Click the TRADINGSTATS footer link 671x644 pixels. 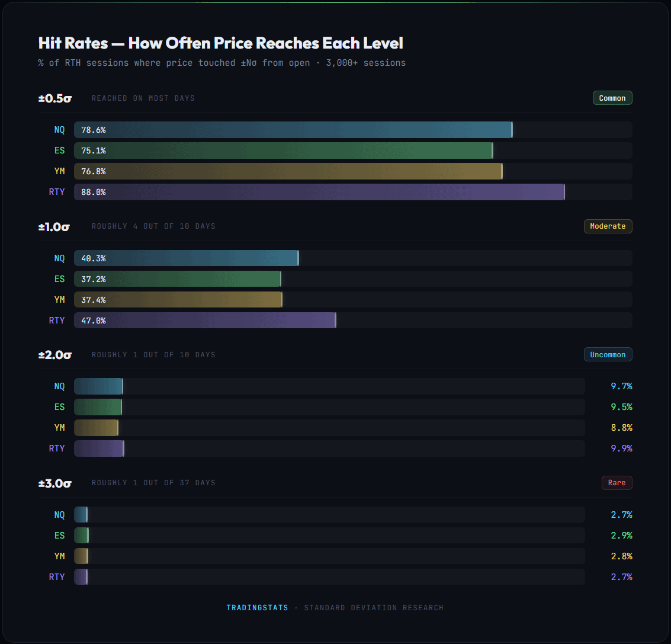(257, 607)
